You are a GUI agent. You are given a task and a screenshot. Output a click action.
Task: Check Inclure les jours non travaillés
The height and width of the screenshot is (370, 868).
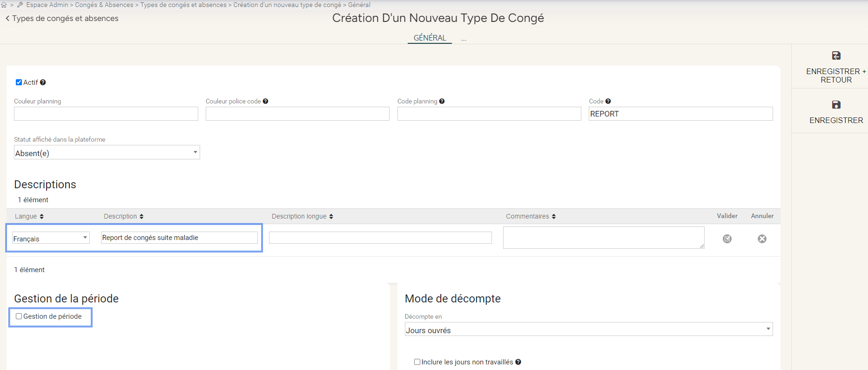pos(417,362)
